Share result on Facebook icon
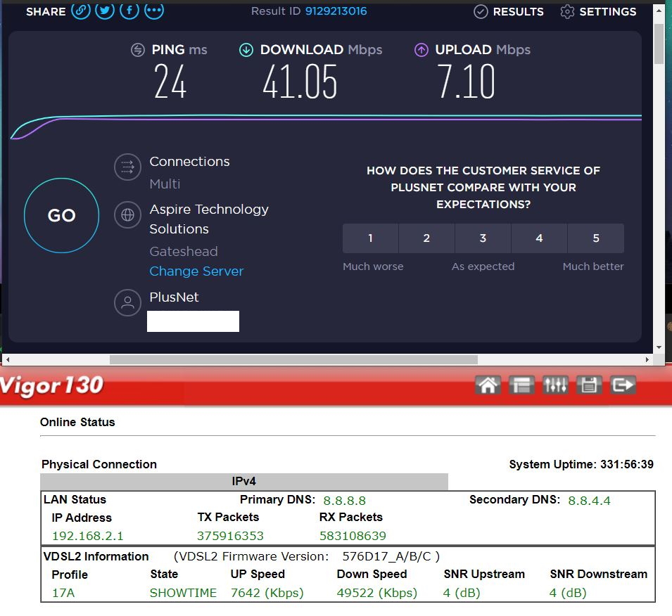The image size is (672, 616). 129,11
